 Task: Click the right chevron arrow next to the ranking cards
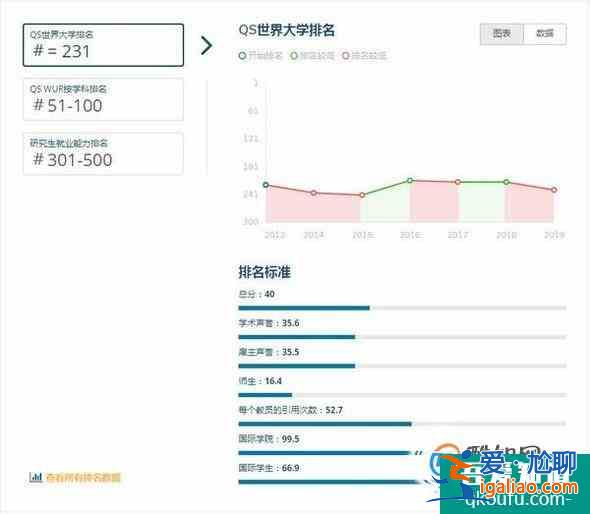(x=206, y=46)
